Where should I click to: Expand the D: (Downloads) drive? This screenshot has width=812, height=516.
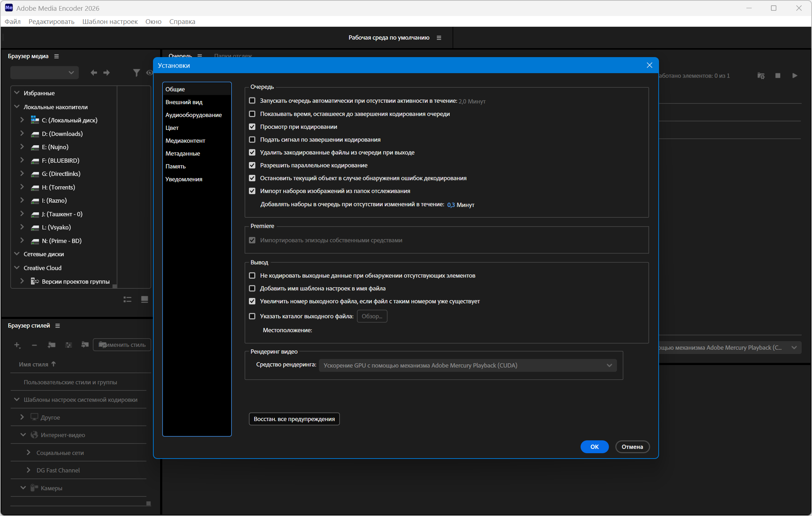click(22, 133)
